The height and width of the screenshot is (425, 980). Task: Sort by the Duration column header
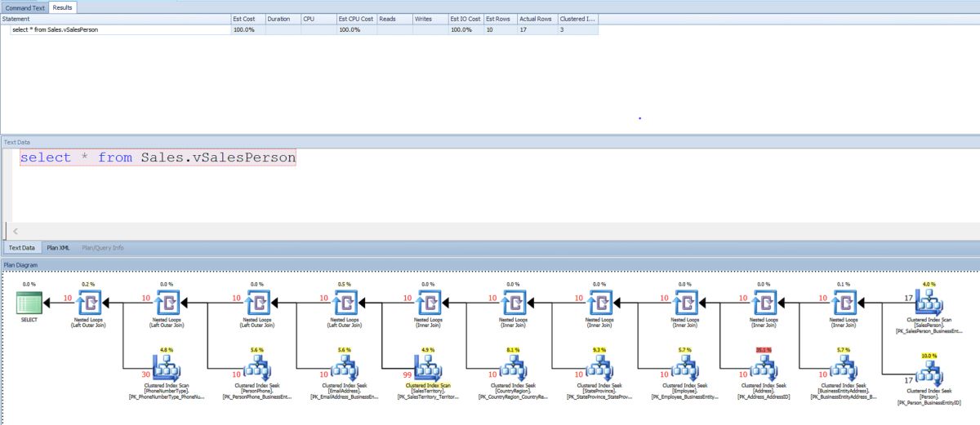(x=283, y=18)
